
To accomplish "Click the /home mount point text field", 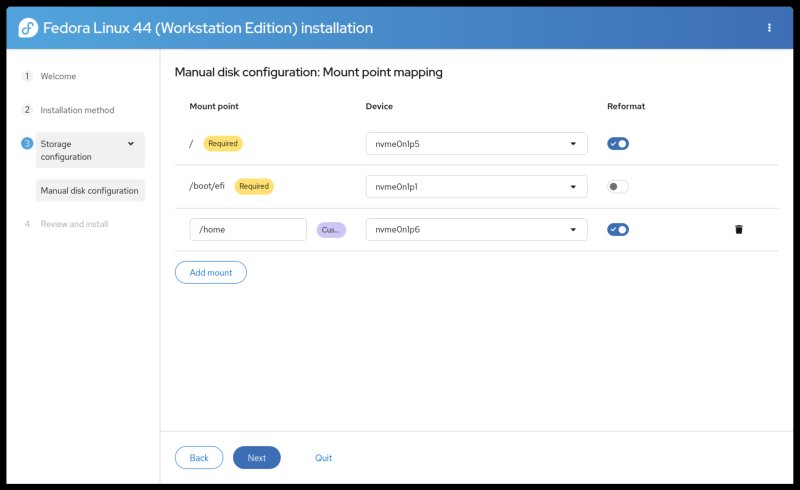I will (248, 229).
